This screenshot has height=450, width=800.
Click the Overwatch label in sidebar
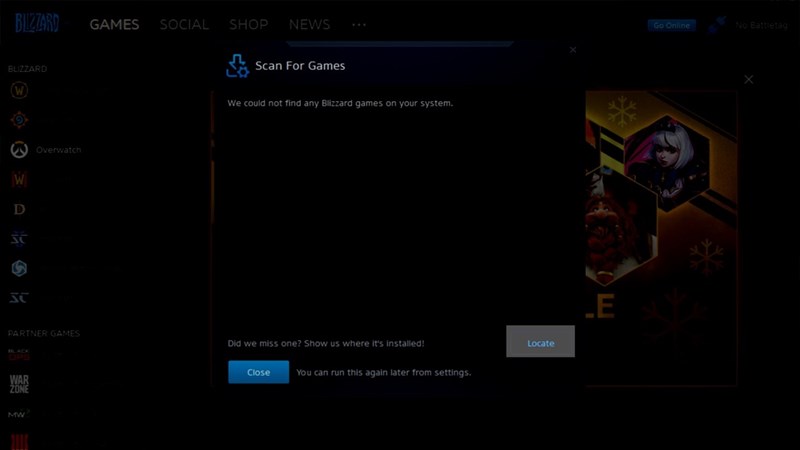pos(58,150)
